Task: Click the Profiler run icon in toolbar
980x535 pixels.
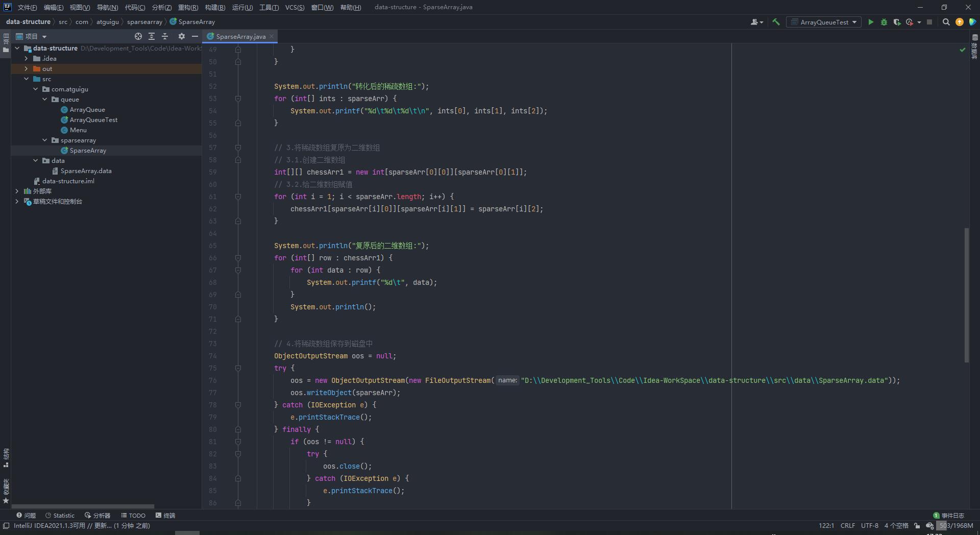Action: [x=910, y=22]
